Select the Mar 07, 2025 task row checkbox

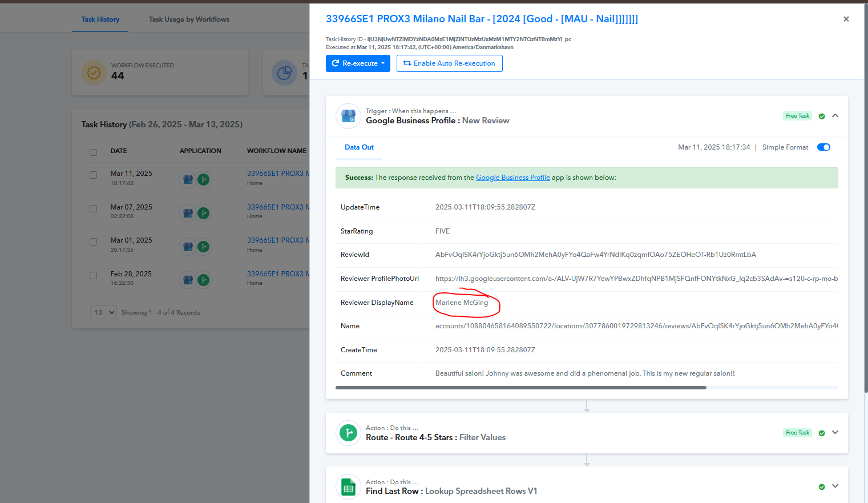[93, 209]
